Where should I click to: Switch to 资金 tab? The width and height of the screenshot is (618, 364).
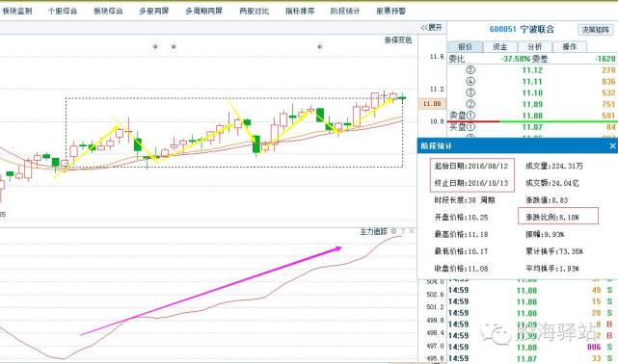[499, 47]
